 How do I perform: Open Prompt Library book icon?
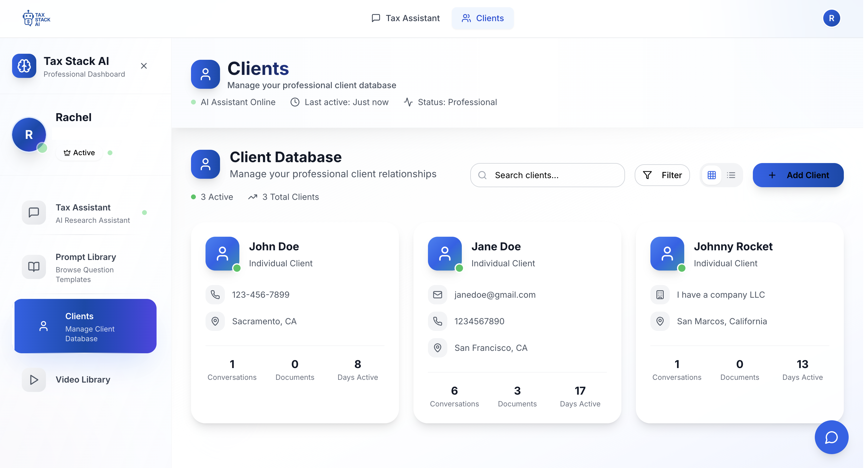pos(34,267)
